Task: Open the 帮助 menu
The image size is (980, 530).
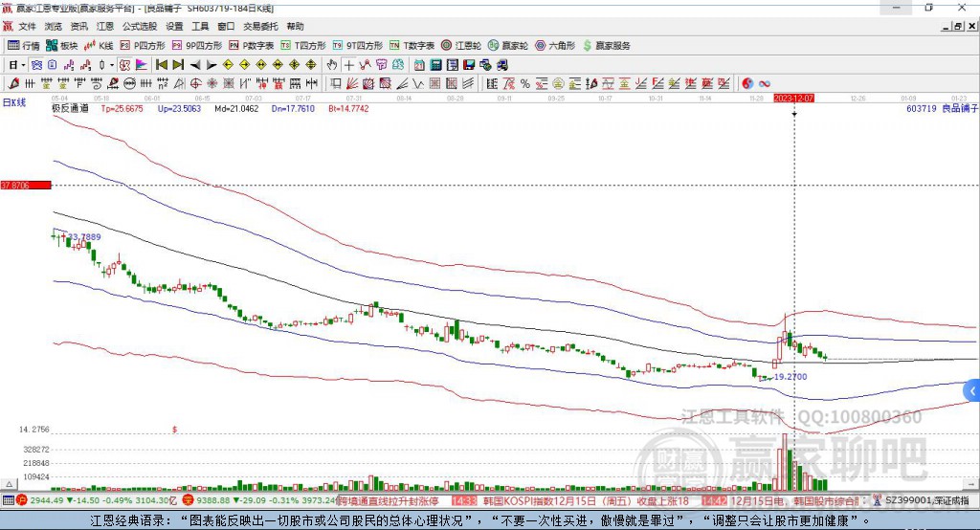Action: (x=295, y=26)
